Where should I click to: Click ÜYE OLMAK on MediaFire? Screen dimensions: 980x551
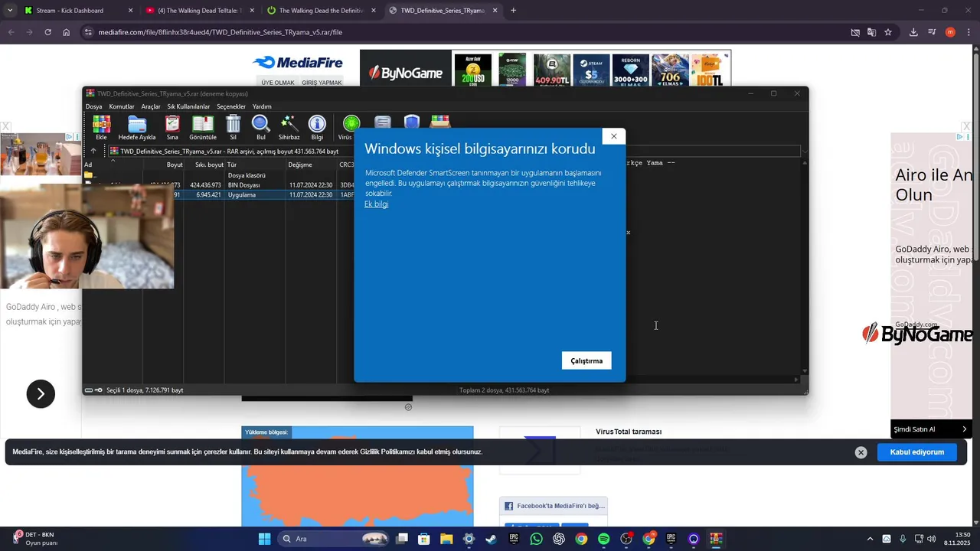278,83
